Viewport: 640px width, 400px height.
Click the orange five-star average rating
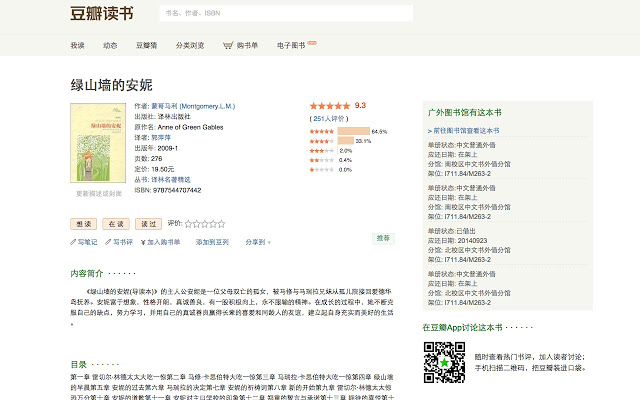(330, 106)
